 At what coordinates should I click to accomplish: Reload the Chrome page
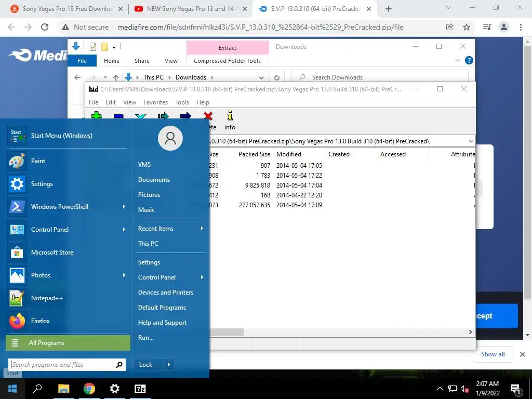[x=45, y=27]
